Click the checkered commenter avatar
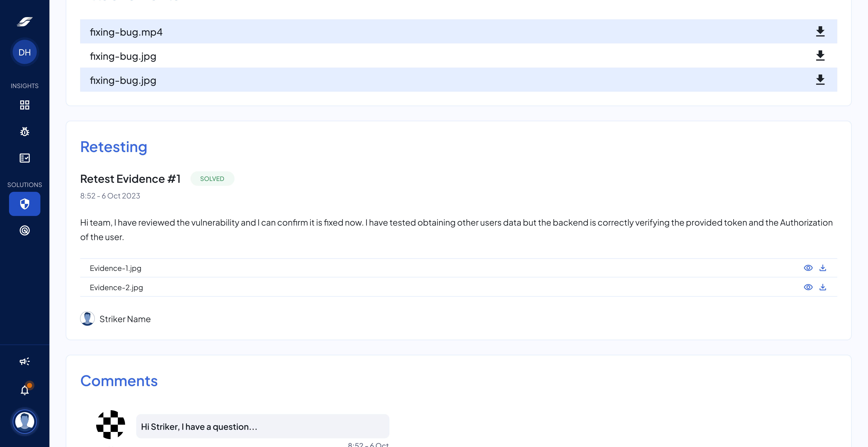 (x=110, y=424)
